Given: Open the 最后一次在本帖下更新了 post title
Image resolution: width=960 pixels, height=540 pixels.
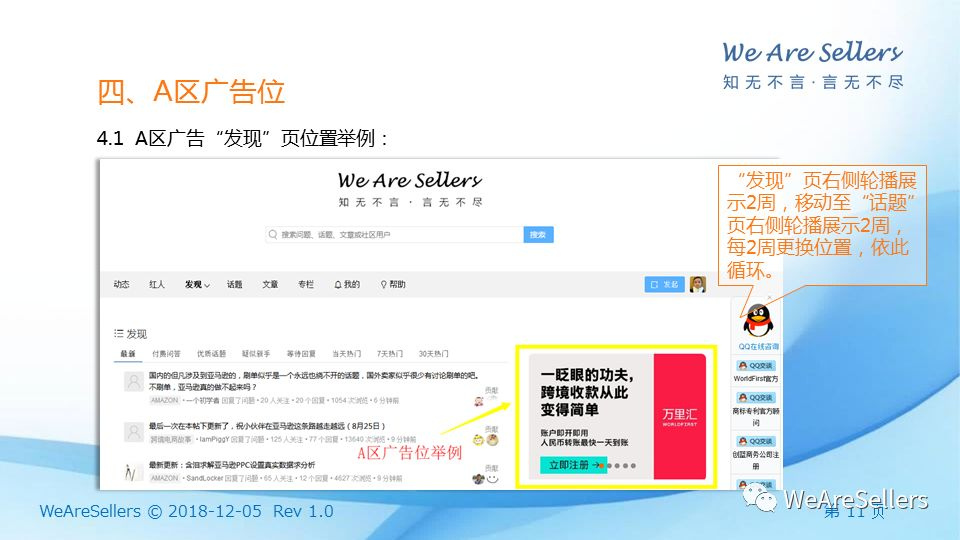Looking at the screenshot, I should (267, 426).
